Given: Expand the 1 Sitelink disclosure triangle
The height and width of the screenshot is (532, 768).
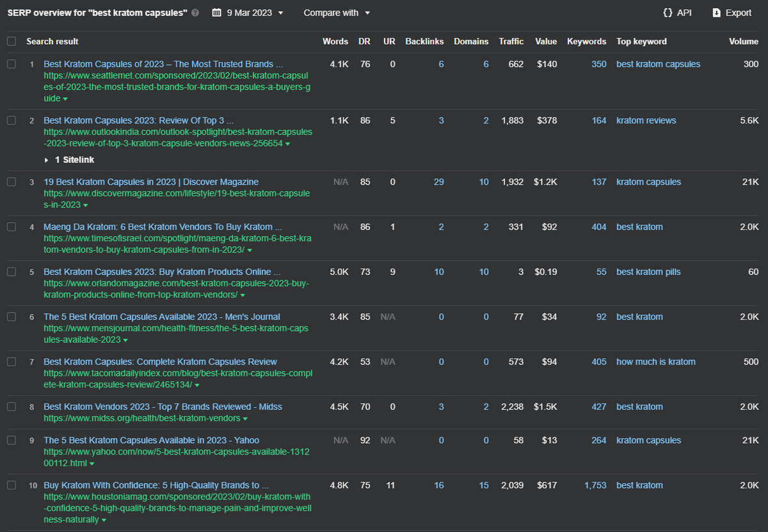Looking at the screenshot, I should (x=47, y=160).
